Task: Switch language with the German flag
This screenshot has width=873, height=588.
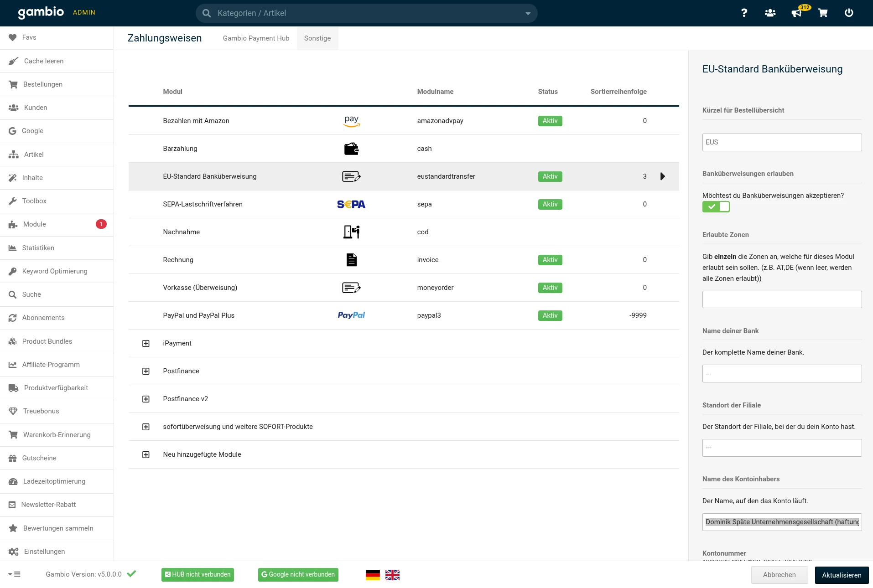Action: (373, 575)
